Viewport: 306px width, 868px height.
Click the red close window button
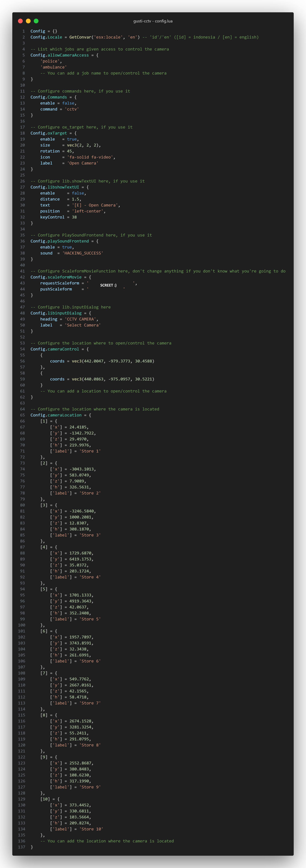(20, 21)
